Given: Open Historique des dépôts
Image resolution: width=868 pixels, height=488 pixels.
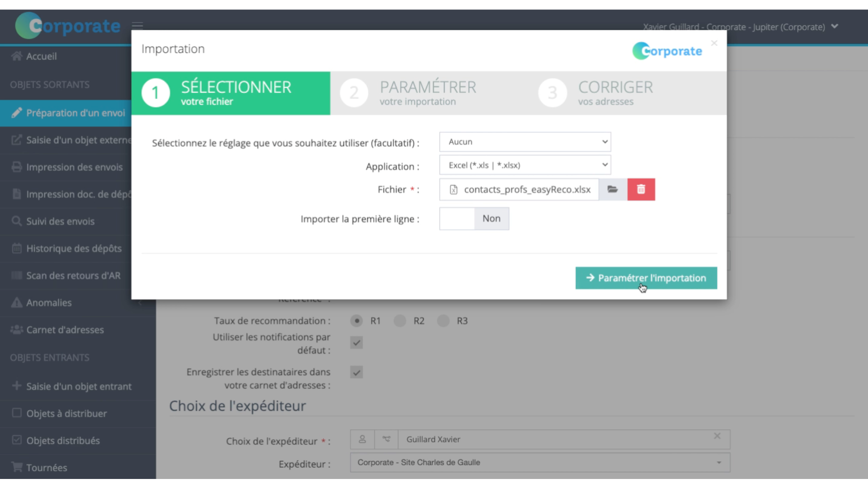Looking at the screenshot, I should click(x=66, y=249).
